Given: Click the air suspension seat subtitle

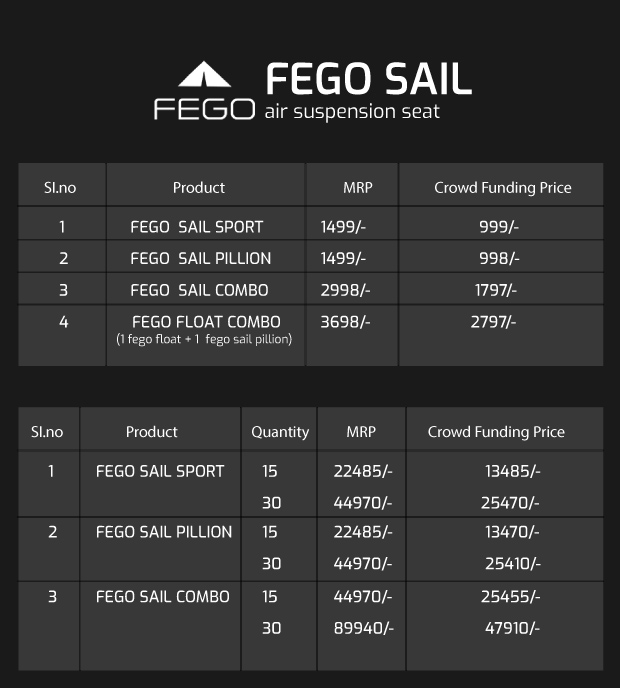Looking at the screenshot, I should [x=352, y=111].
